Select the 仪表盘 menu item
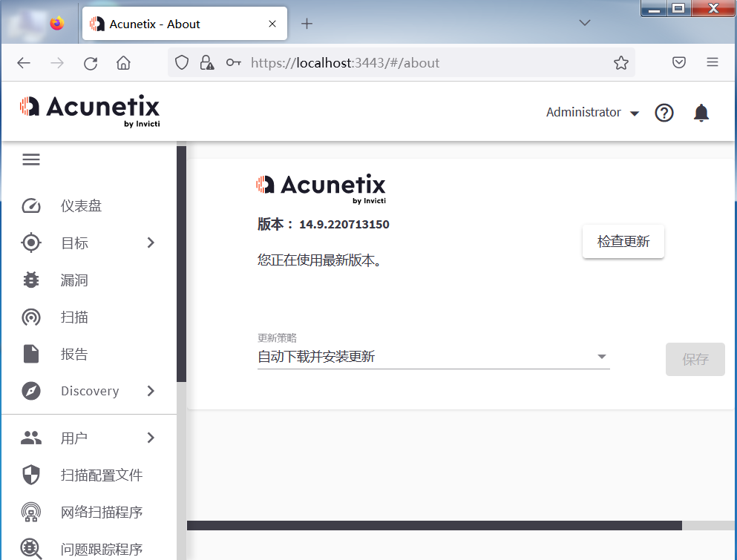The image size is (737, 560). coord(81,205)
